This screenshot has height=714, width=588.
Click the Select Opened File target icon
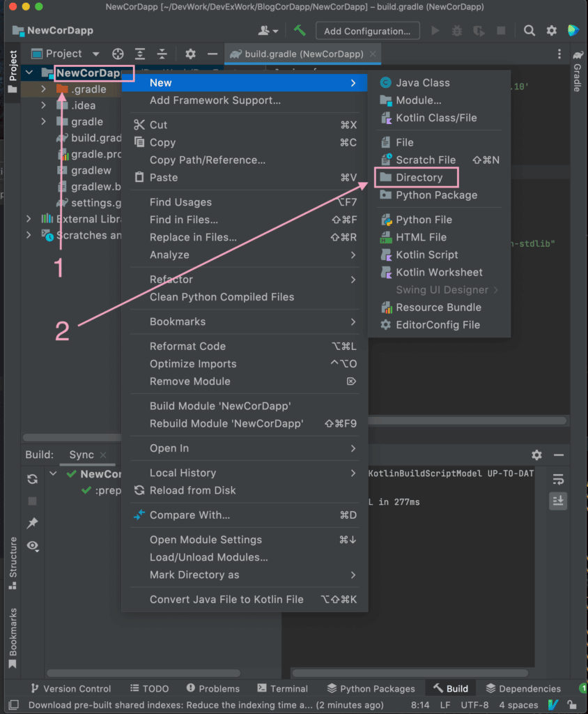[x=118, y=54]
